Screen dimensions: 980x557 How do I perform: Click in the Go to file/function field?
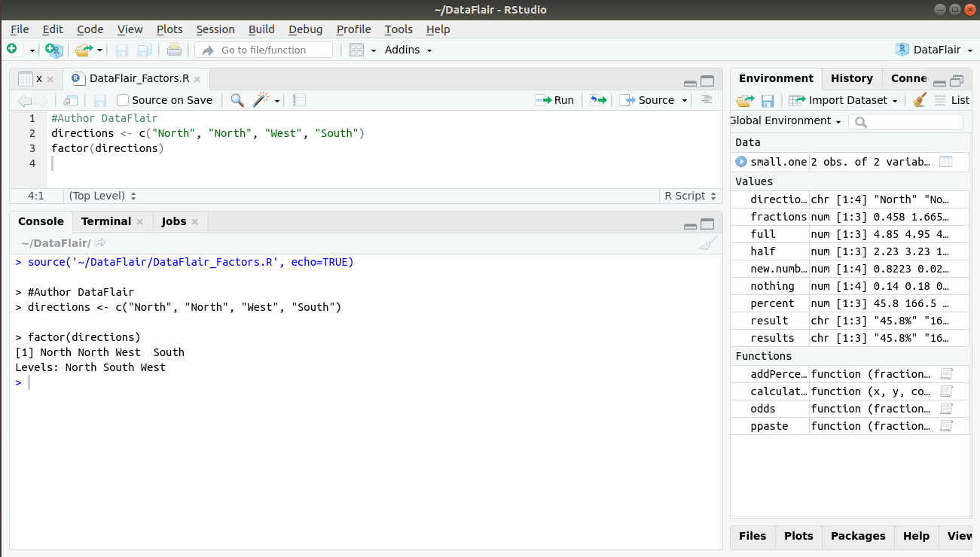(x=263, y=50)
